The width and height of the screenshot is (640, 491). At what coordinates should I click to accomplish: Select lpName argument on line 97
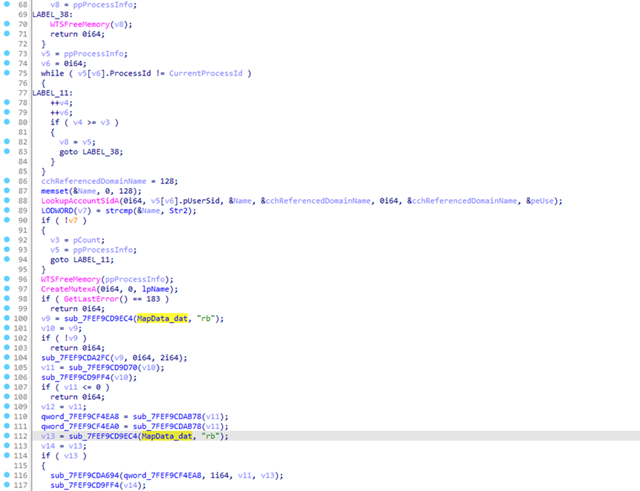[x=156, y=289]
